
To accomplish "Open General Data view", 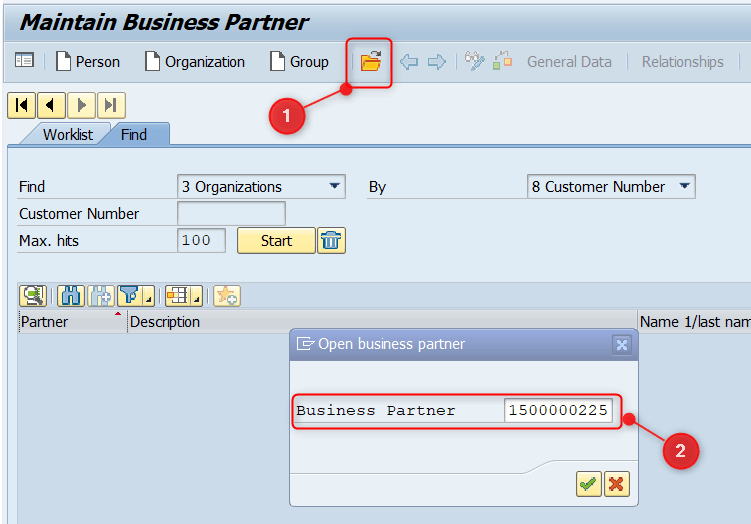I will [x=569, y=62].
